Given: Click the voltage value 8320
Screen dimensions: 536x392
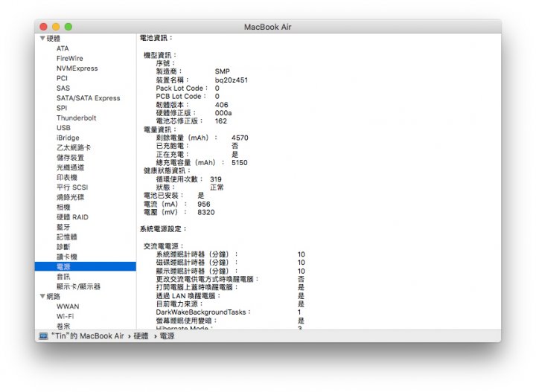Looking at the screenshot, I should 205,212.
